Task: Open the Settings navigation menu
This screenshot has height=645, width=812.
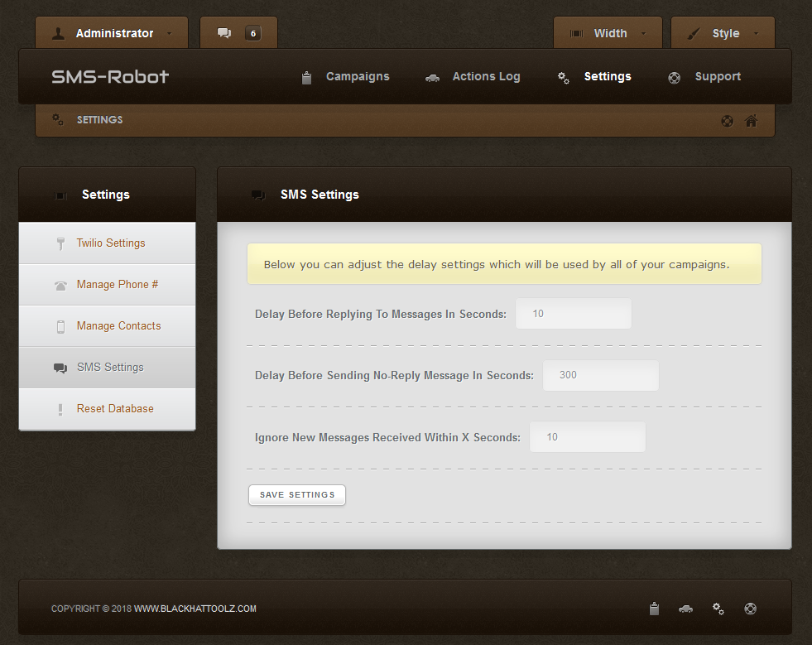Action: pos(608,77)
